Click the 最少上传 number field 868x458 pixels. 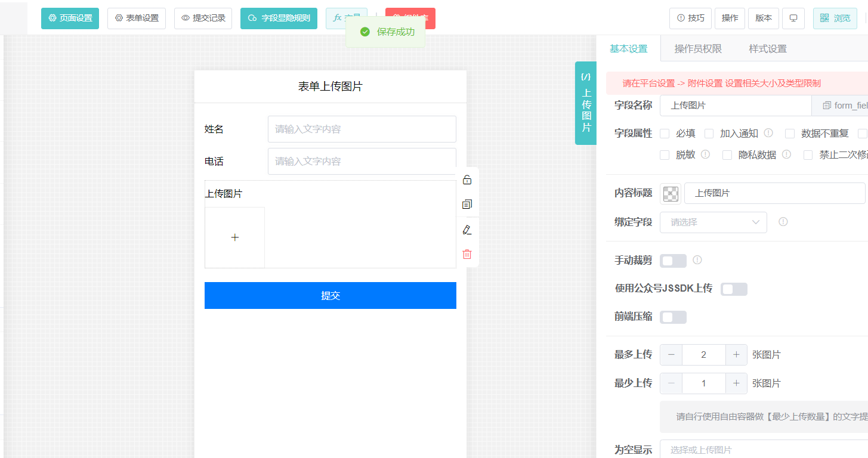coord(703,383)
